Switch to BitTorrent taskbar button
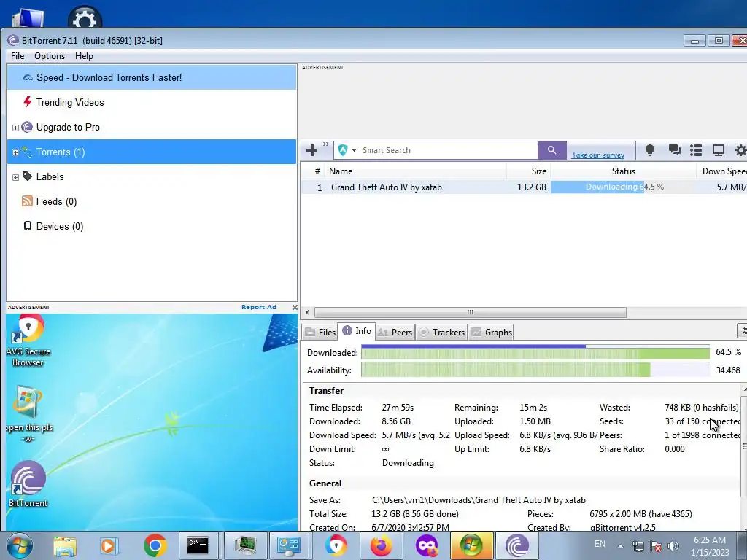The height and width of the screenshot is (560, 747). tap(517, 545)
